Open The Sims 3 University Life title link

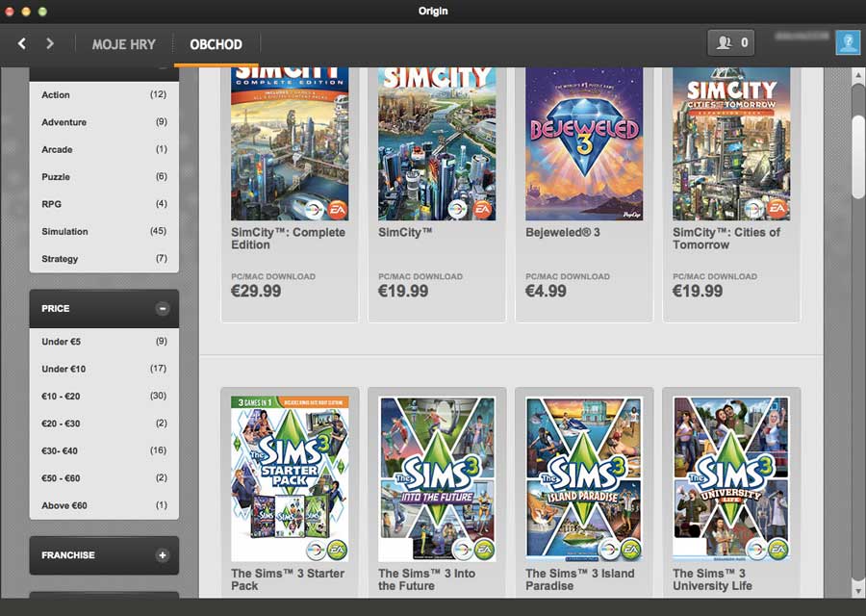coord(713,579)
